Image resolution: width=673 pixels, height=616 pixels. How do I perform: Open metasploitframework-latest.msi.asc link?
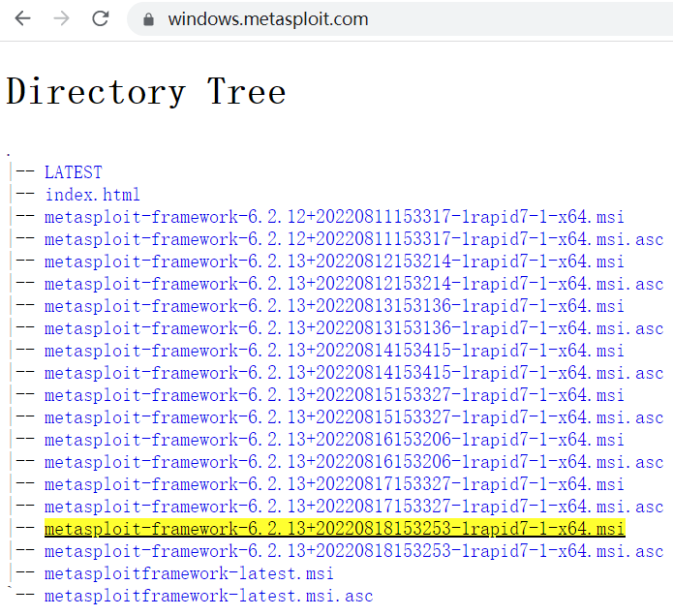click(x=209, y=597)
